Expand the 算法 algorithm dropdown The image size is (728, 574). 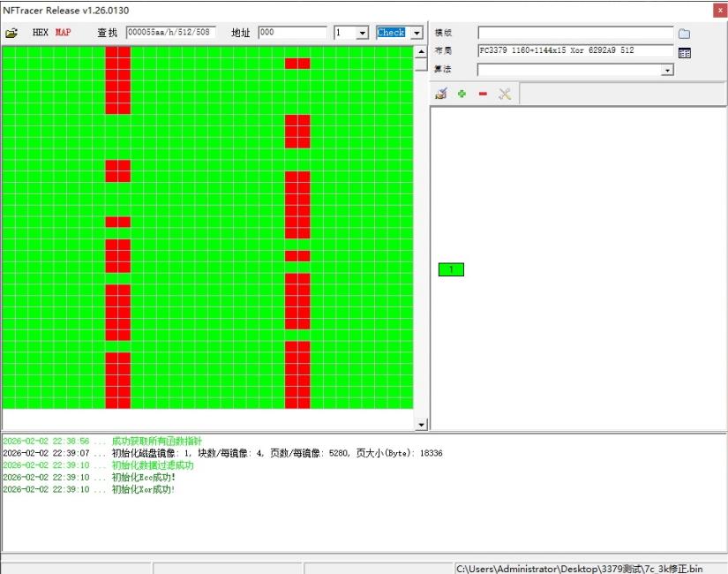click(667, 70)
